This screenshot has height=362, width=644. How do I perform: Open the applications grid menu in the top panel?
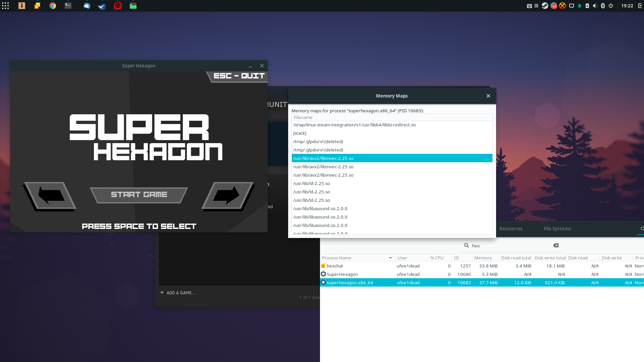point(5,6)
